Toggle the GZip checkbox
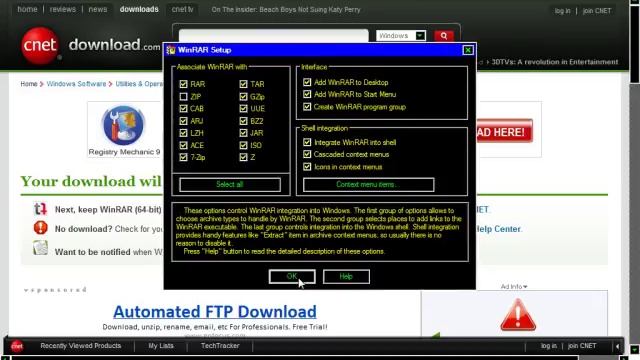This screenshot has width=640, height=360. (244, 97)
